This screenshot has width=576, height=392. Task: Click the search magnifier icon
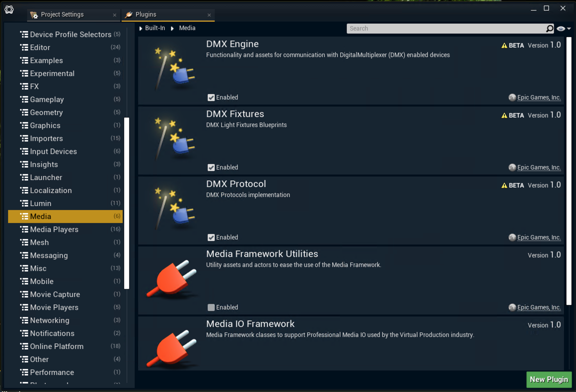pyautogui.click(x=549, y=28)
